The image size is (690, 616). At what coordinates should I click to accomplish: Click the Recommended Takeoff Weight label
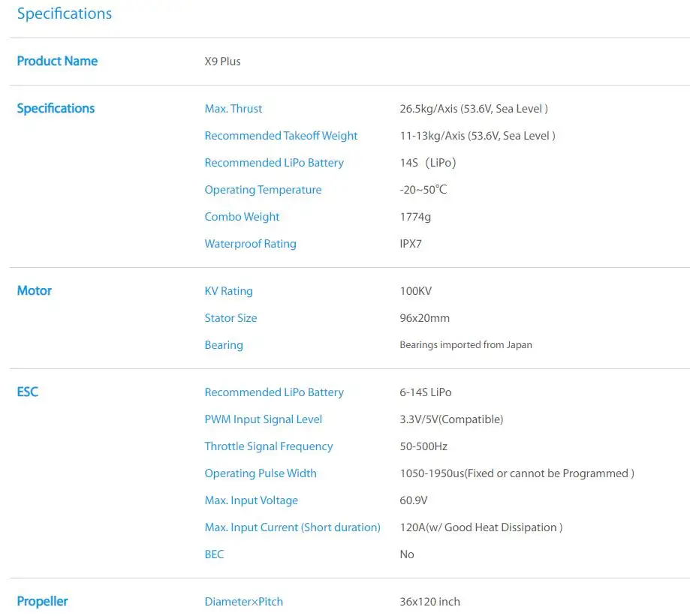[281, 136]
